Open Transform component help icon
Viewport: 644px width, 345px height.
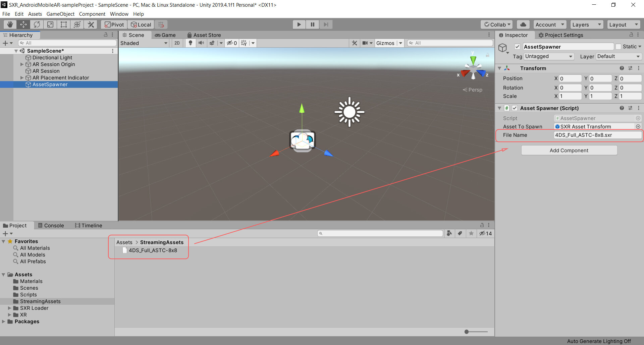click(622, 68)
